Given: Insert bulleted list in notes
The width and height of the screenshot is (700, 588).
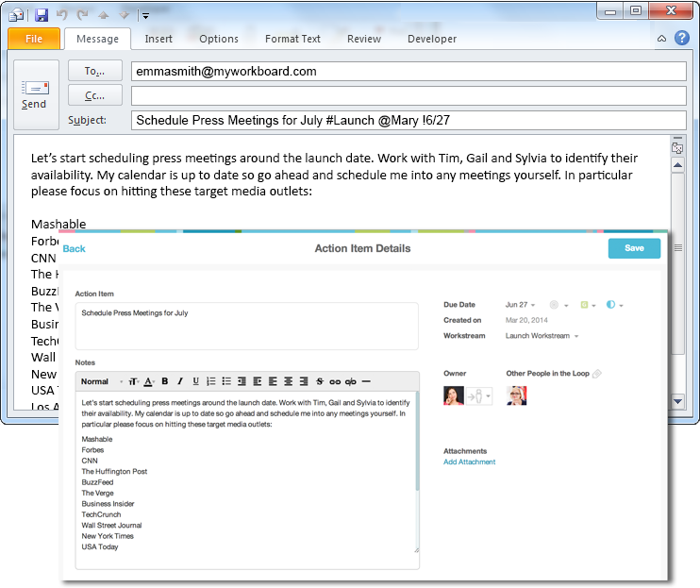Looking at the screenshot, I should 226,381.
